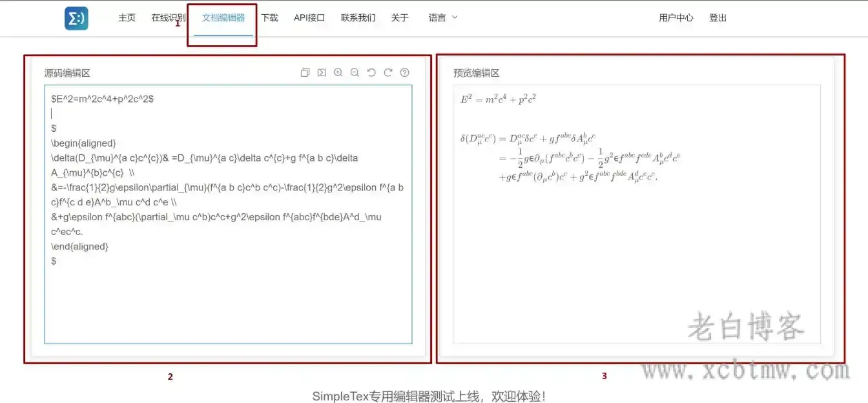Click the sigma insert formula icon
The height and width of the screenshot is (403, 868).
322,72
